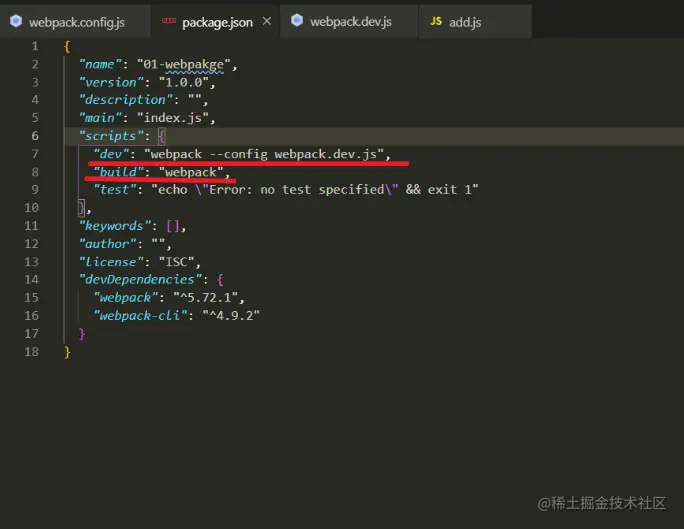Click the "devDependencies" key
Image resolution: width=684 pixels, height=529 pixels.
[x=140, y=280]
